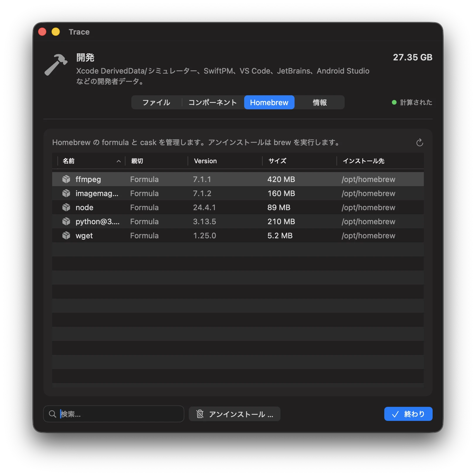The image size is (476, 476).
Task: Switch to the ファイル tab
Action: pos(156,102)
